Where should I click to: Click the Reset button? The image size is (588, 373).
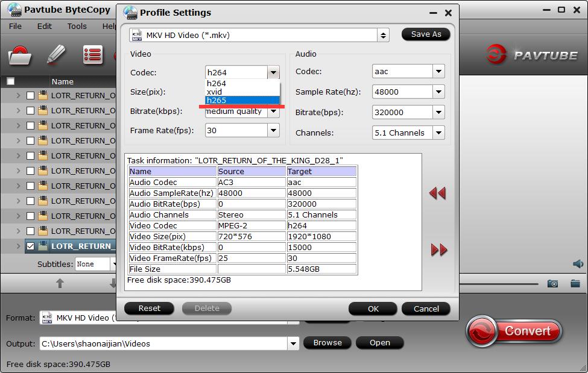tap(149, 308)
